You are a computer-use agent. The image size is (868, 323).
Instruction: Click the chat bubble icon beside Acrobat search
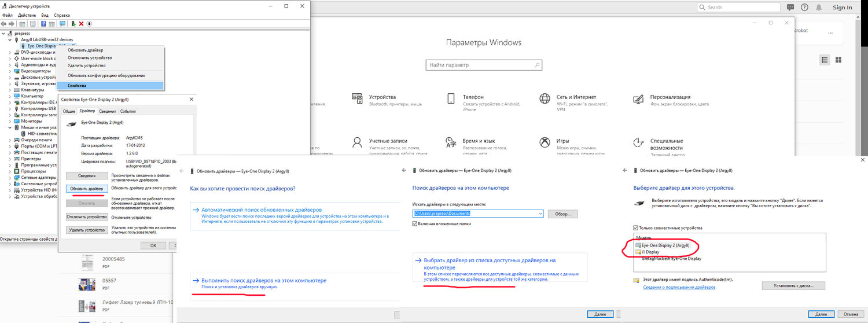pyautogui.click(x=789, y=8)
